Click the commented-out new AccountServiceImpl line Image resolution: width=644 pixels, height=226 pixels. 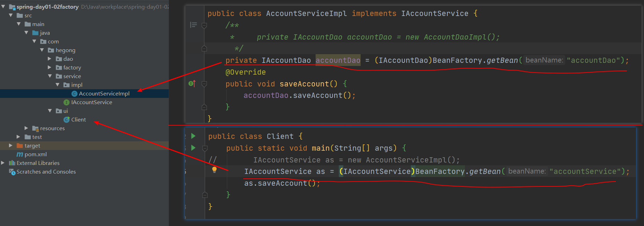coord(356,160)
